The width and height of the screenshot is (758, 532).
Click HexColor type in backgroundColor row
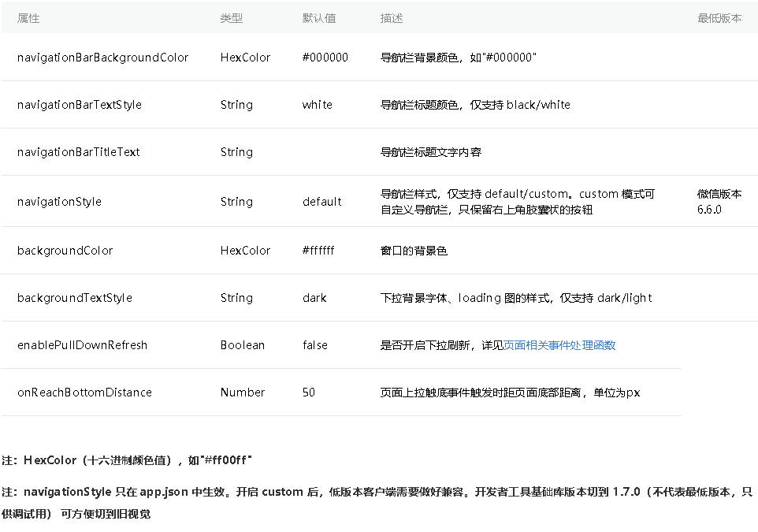(x=246, y=251)
